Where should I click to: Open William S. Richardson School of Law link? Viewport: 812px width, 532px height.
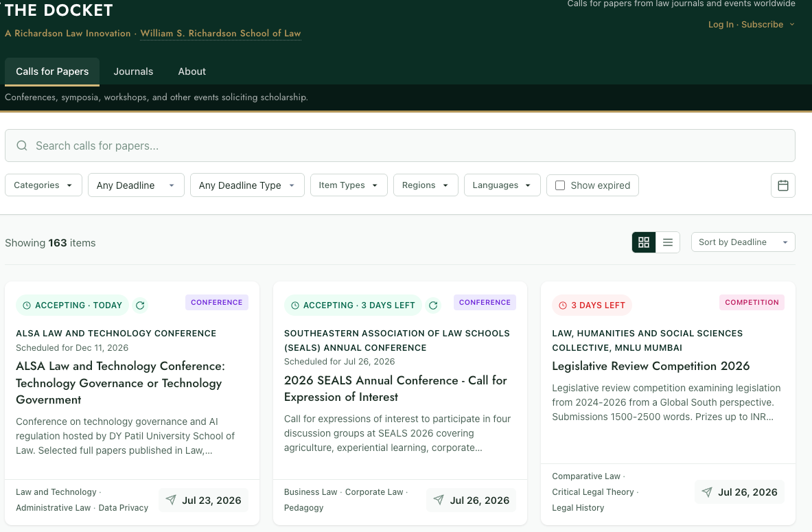220,33
